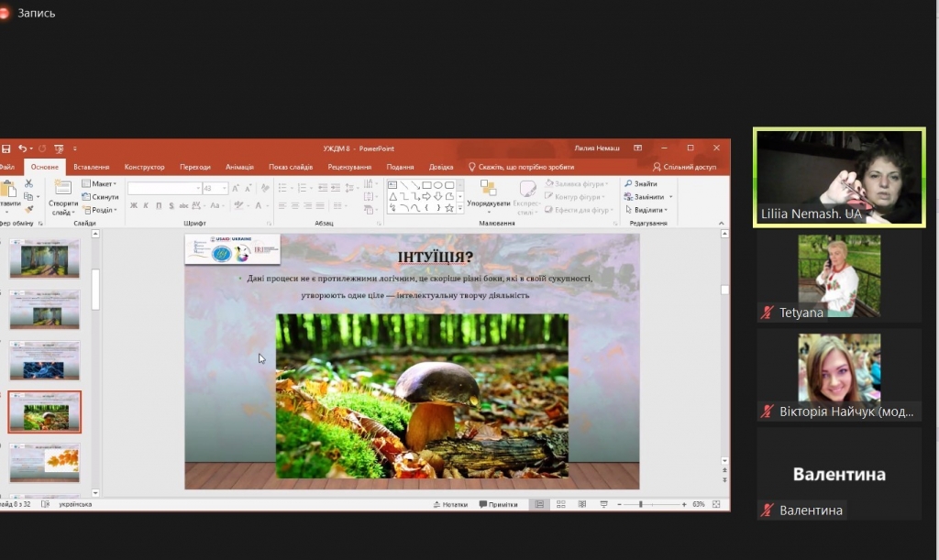Decrease font size with the smaller A

[x=249, y=188]
